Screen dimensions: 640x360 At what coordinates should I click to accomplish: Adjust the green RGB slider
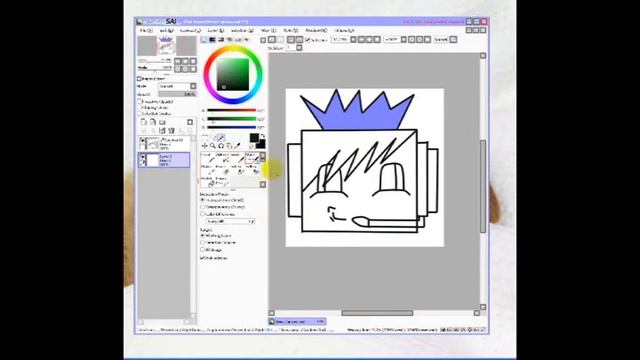(231, 119)
